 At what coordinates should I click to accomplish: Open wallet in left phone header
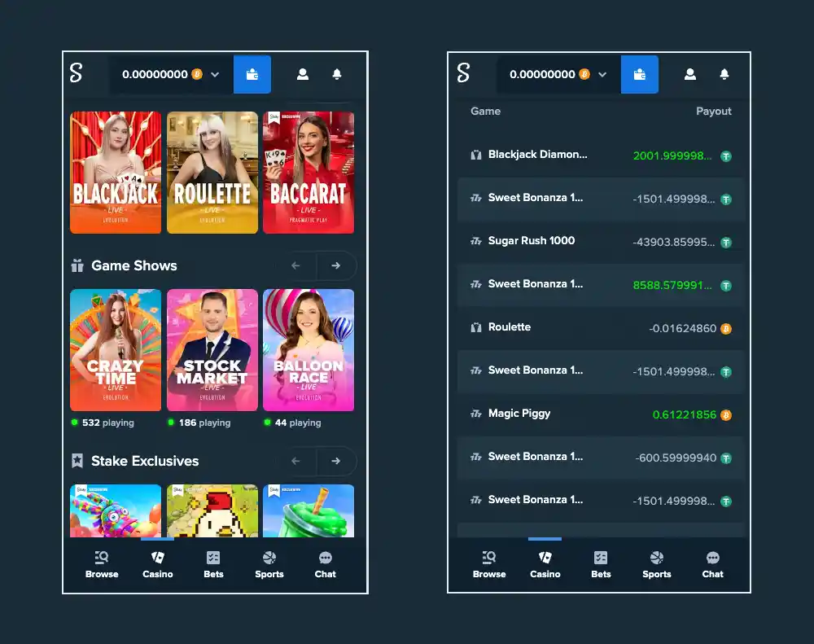coord(252,74)
